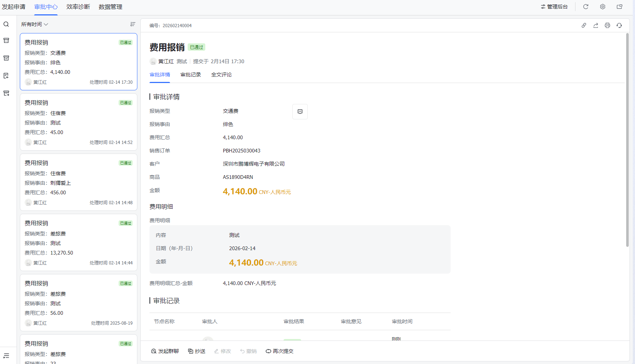
Task: Click the copy link icon in header
Action: (584, 25)
